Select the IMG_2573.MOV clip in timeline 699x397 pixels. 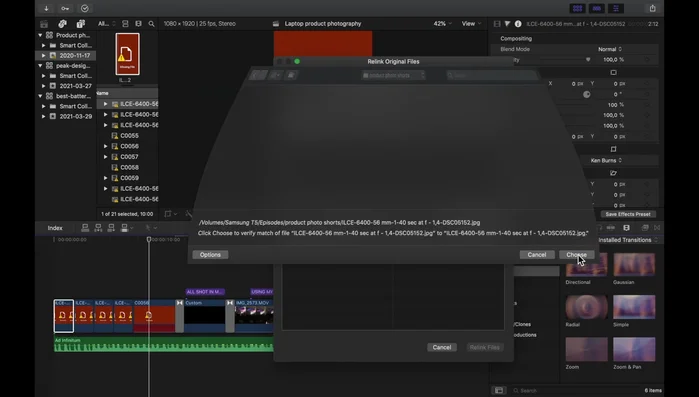tap(254, 315)
